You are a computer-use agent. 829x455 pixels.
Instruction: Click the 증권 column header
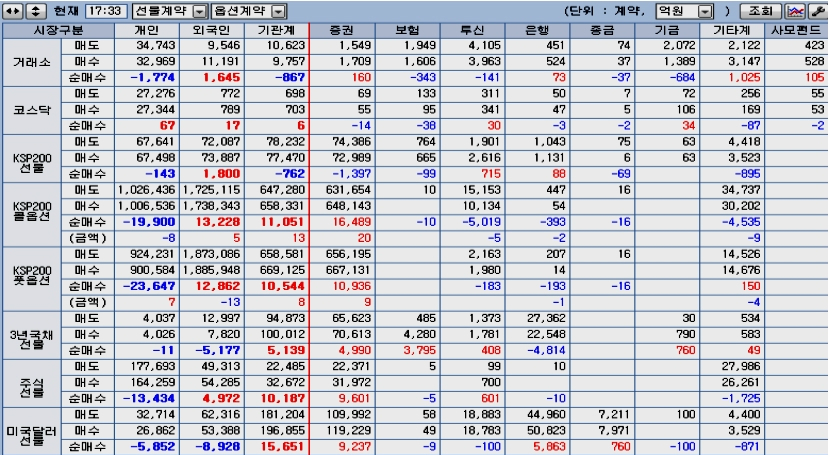(x=342, y=31)
